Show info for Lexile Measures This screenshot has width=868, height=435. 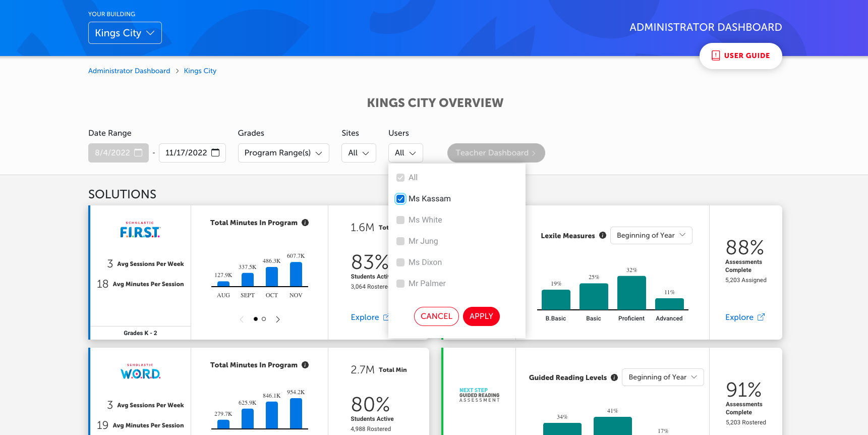pos(603,235)
